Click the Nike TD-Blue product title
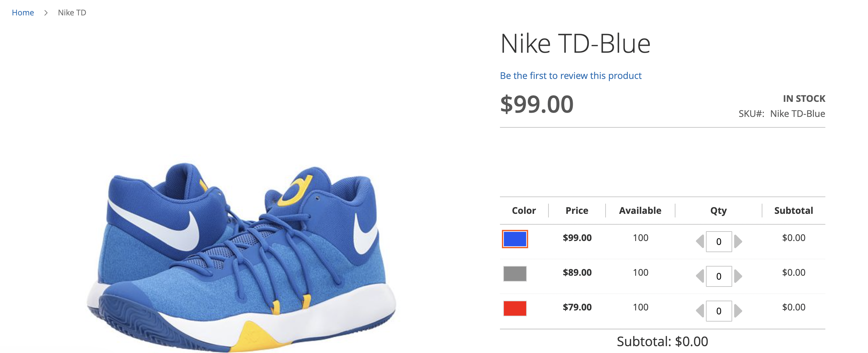The height and width of the screenshot is (353, 868). [575, 44]
